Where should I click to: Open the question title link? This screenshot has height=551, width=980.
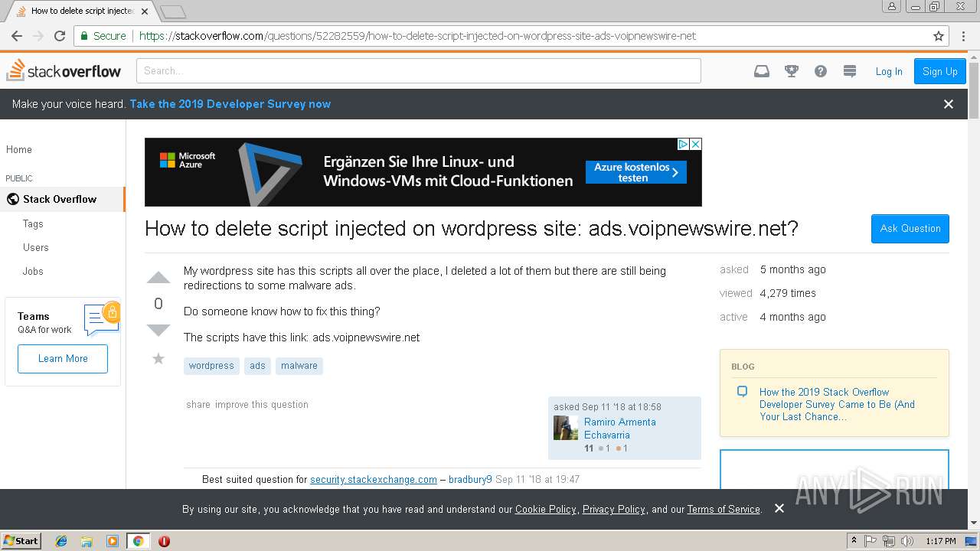click(x=472, y=228)
